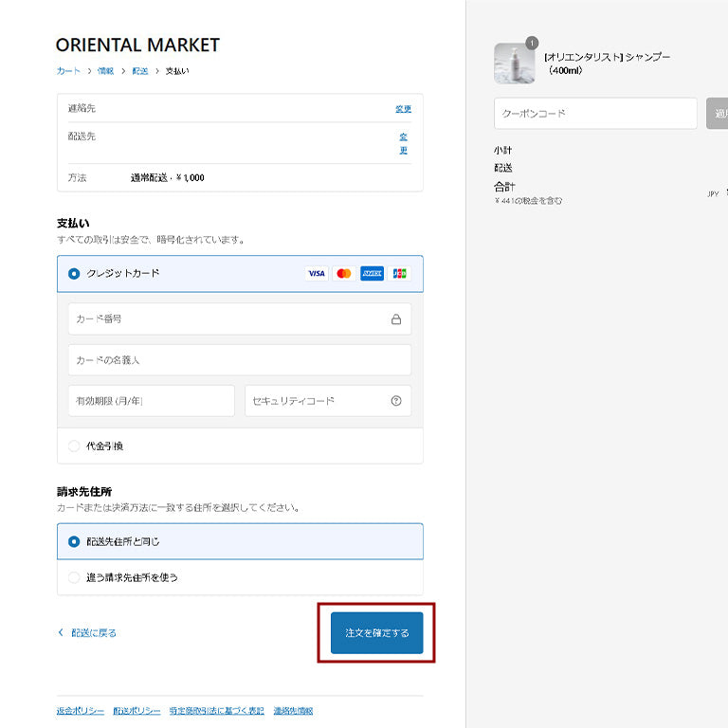Click the back chevron beside 配送に戻る
728x728 pixels.
tap(61, 632)
